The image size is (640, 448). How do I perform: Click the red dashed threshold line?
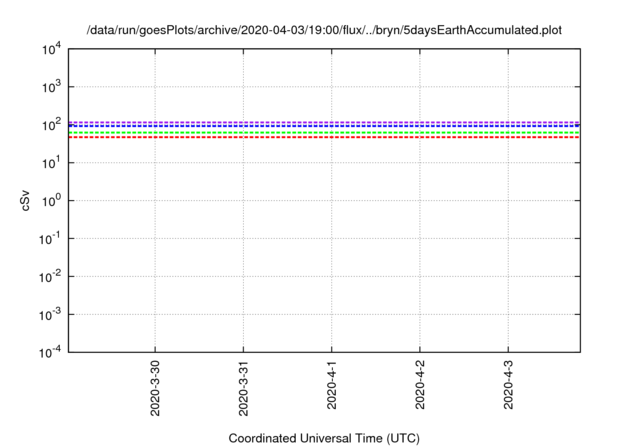click(324, 137)
